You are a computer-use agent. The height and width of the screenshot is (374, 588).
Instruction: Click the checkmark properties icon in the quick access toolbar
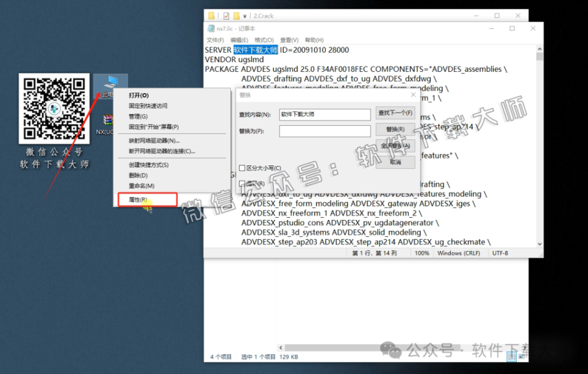point(226,16)
